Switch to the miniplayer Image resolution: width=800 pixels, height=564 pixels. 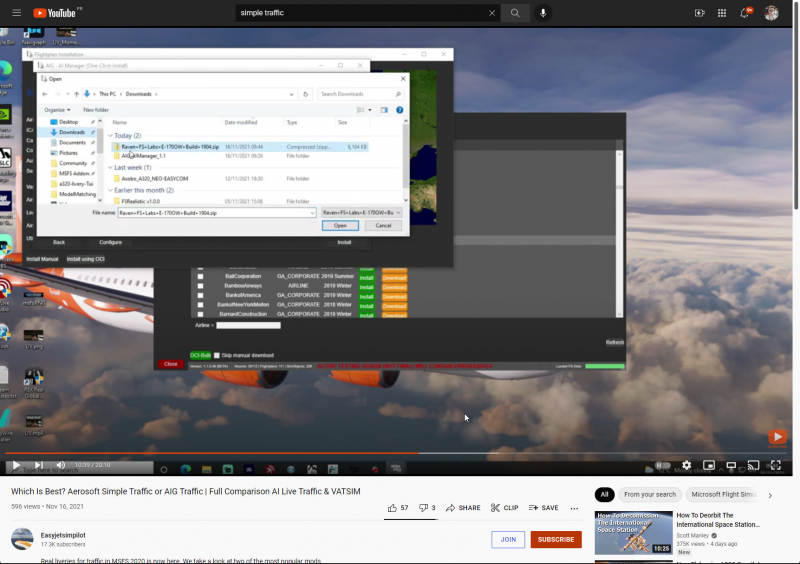[709, 465]
